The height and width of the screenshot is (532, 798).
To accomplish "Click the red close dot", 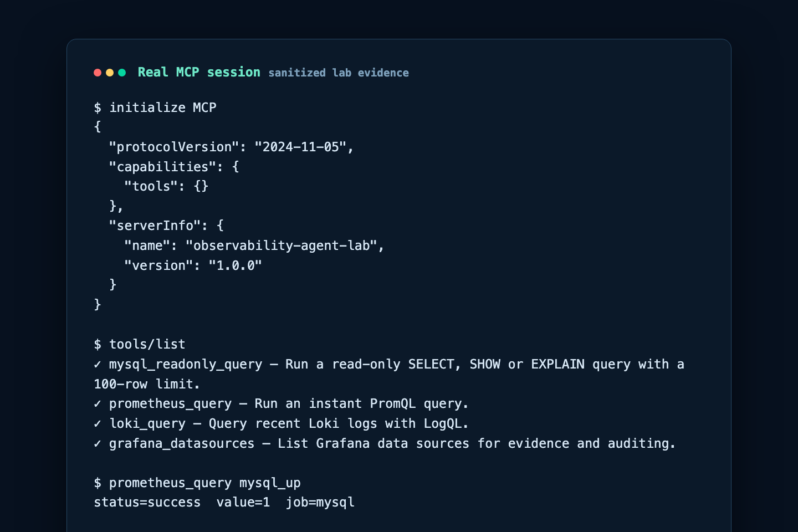I will coord(98,73).
